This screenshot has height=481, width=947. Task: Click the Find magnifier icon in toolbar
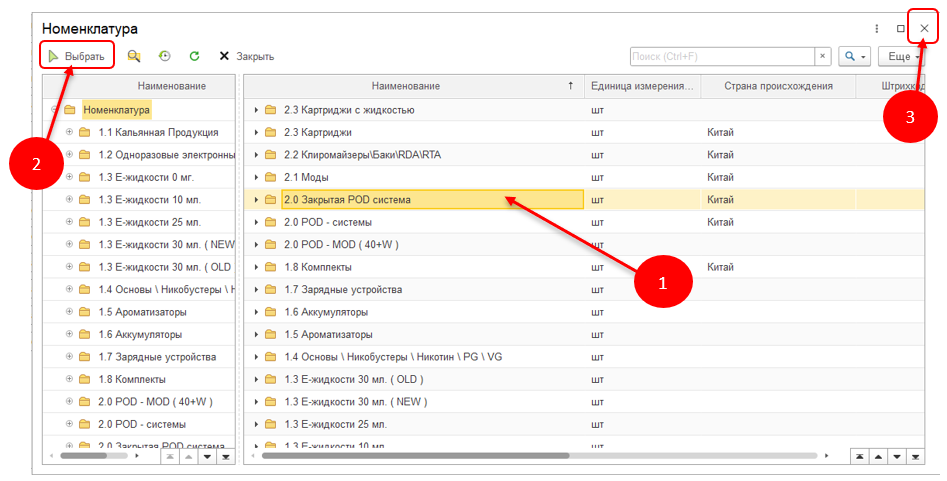(133, 57)
